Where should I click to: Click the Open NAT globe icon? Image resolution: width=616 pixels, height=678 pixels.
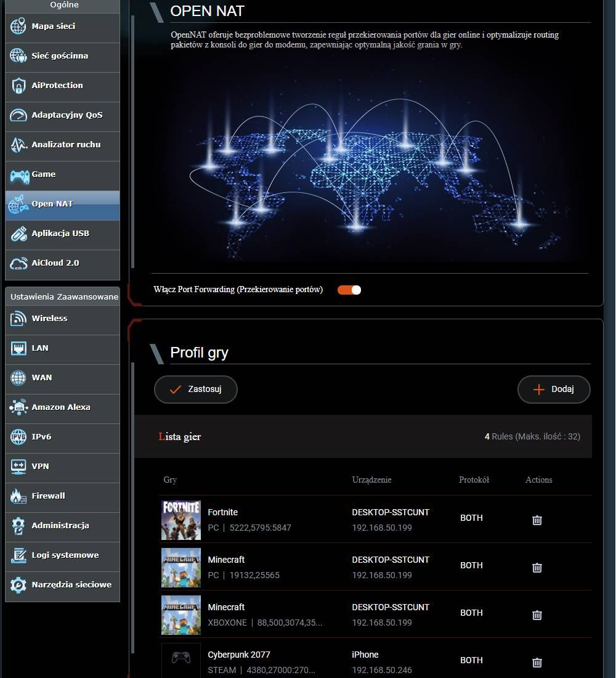[x=18, y=204]
